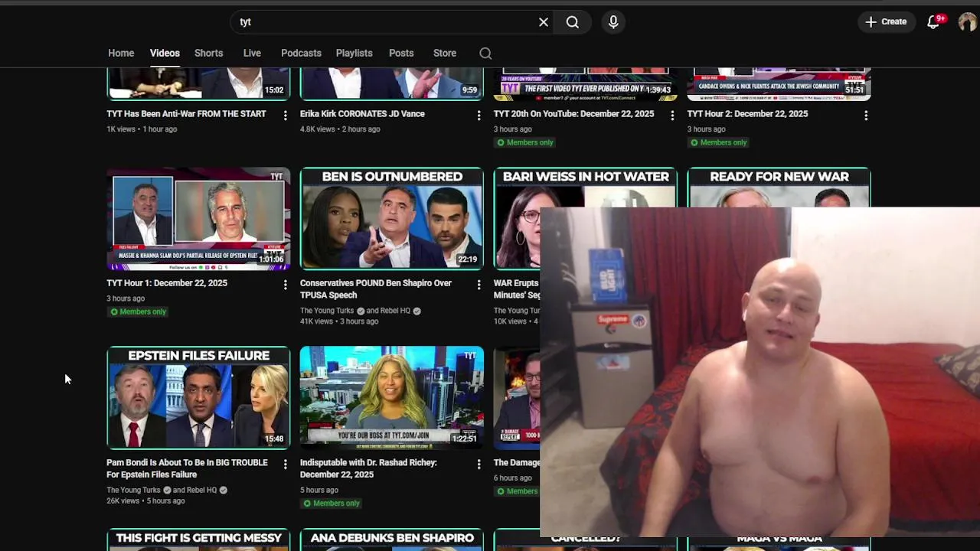
Task: Open Indisputable with Dr. Rashad Richey title
Action: pyautogui.click(x=368, y=468)
